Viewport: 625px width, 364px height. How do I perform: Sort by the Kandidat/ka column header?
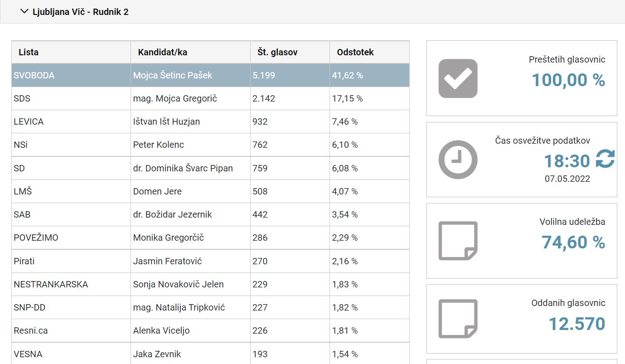(x=162, y=52)
